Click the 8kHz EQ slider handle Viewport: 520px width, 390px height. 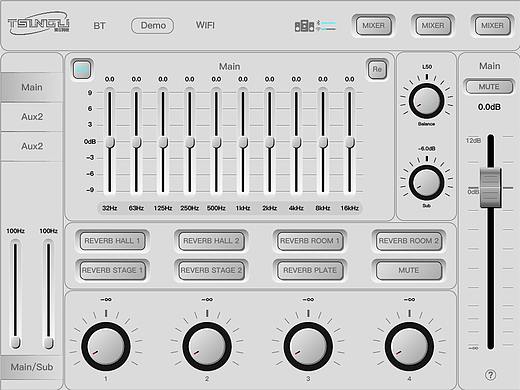(323, 142)
